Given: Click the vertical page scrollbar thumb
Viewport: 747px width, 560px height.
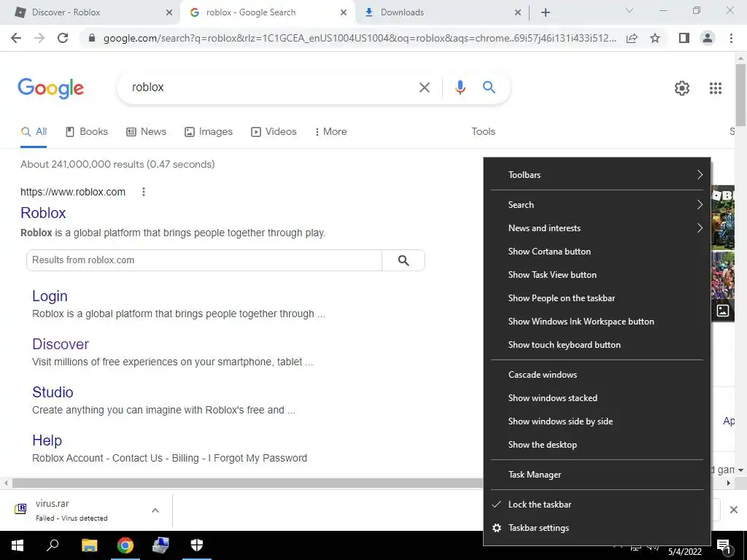Looking at the screenshot, I should 740,95.
